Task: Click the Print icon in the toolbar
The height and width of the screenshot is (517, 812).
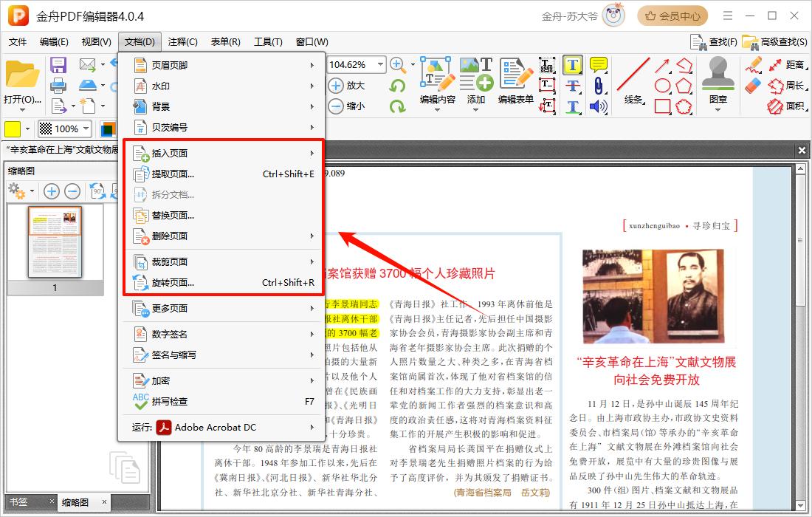Action: coord(58,86)
